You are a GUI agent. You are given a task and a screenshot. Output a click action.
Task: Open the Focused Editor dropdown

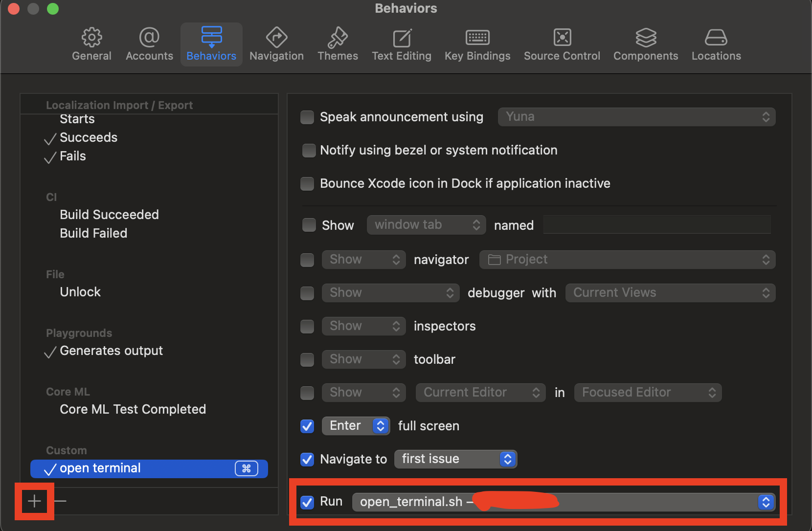click(648, 393)
